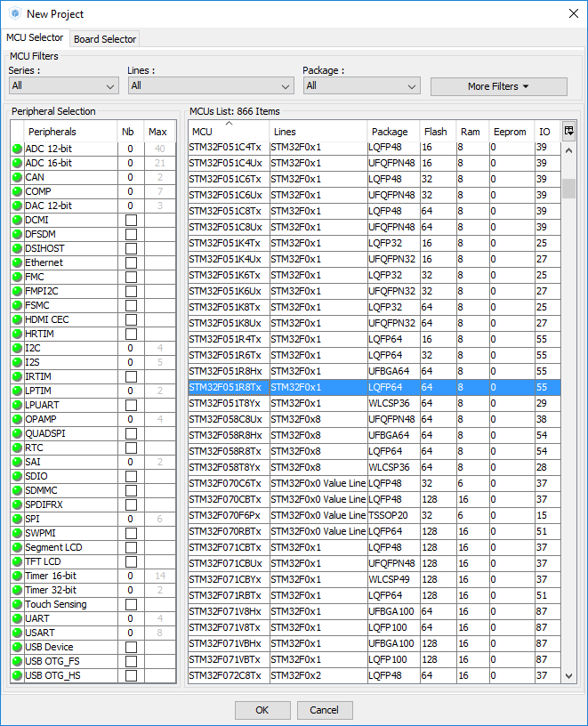Click the green status dot for DCMI
Image resolution: width=588 pixels, height=726 pixels.
[x=17, y=221]
